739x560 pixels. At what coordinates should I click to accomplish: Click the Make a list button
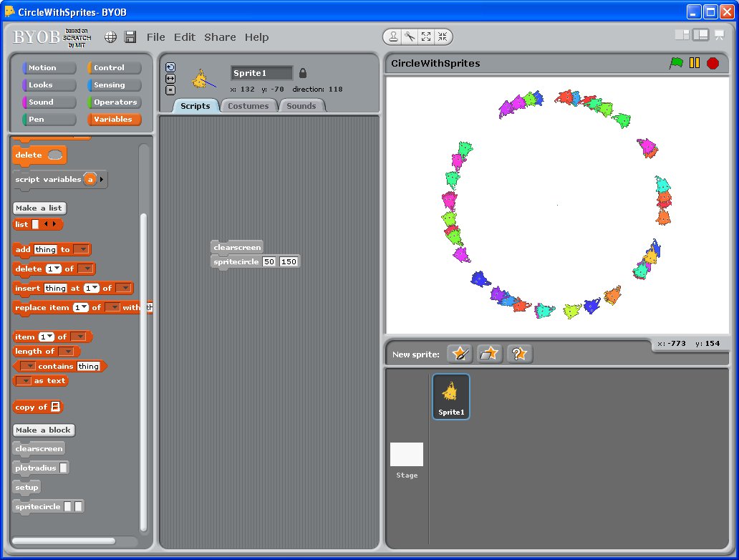pyautogui.click(x=39, y=208)
